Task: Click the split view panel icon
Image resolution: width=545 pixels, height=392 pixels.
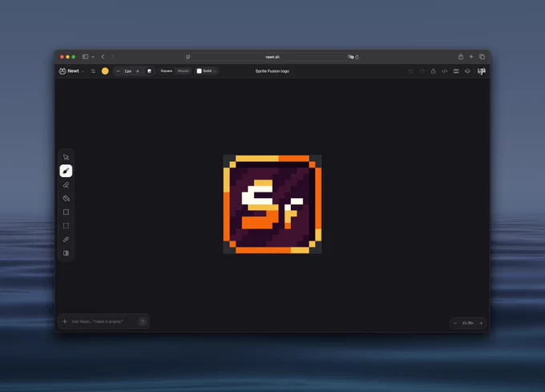Action: click(x=456, y=71)
